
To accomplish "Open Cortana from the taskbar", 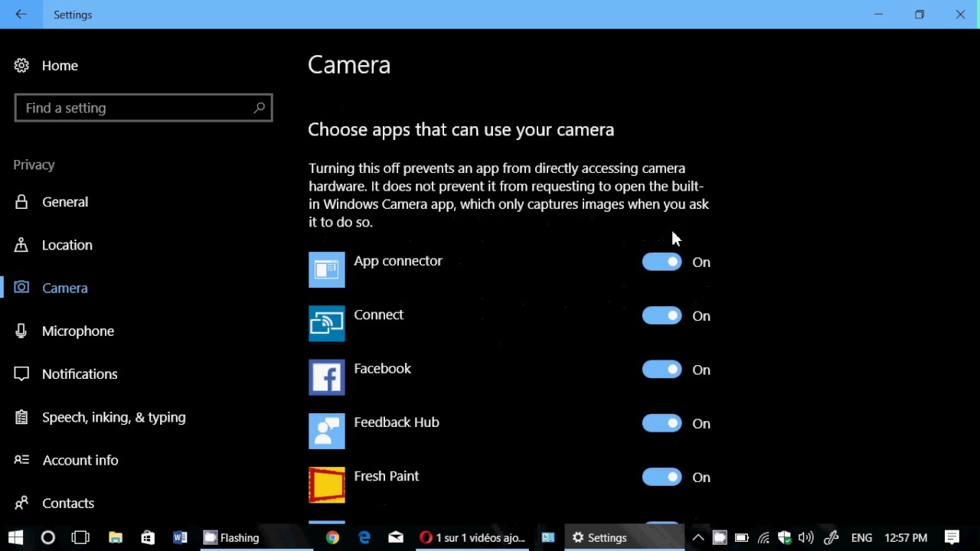I will pos(48,537).
